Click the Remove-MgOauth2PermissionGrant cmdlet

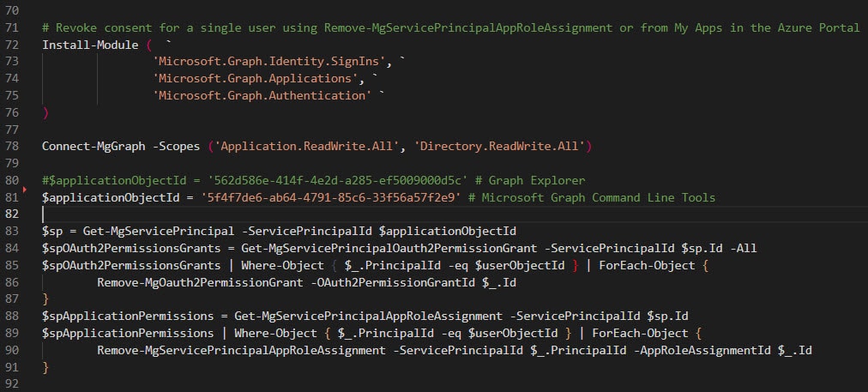click(x=200, y=282)
